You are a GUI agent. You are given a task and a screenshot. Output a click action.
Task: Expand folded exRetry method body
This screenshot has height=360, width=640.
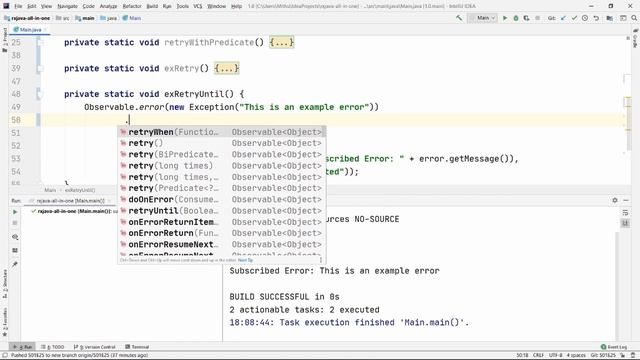227,68
